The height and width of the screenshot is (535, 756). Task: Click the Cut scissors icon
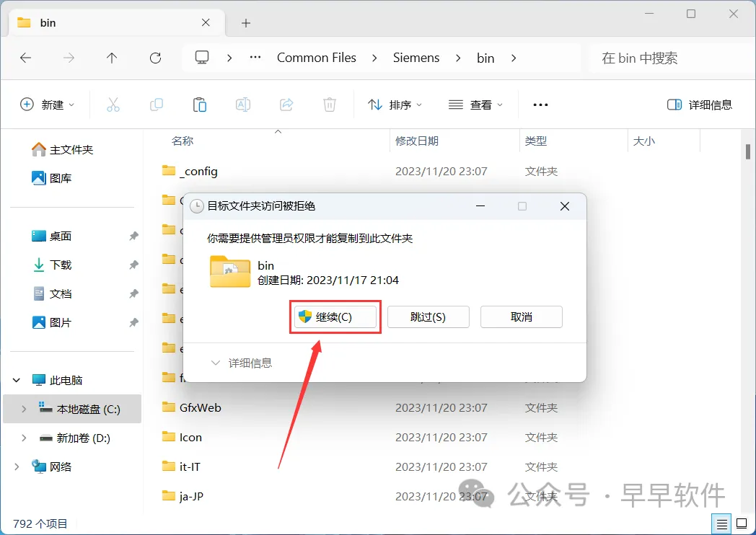tap(113, 105)
